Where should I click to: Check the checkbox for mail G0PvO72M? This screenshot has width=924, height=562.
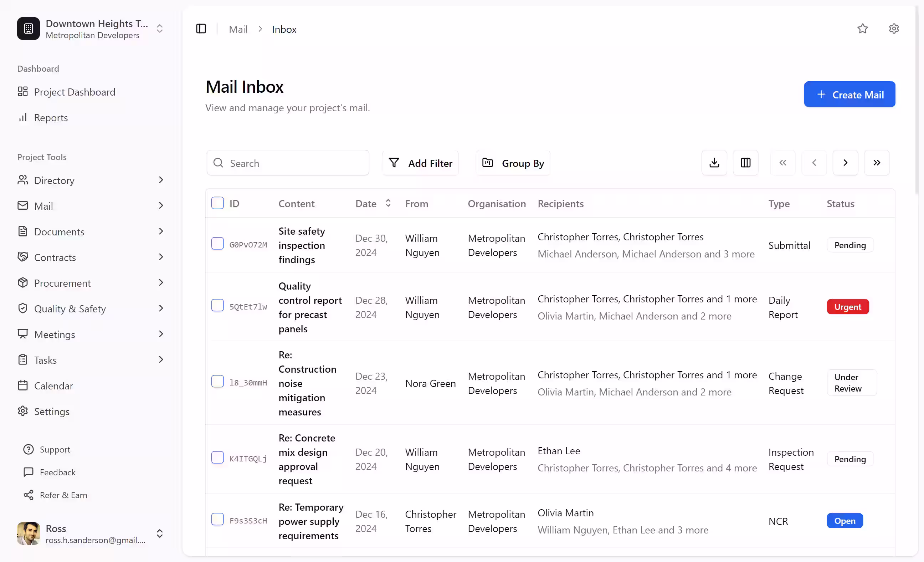(x=217, y=244)
